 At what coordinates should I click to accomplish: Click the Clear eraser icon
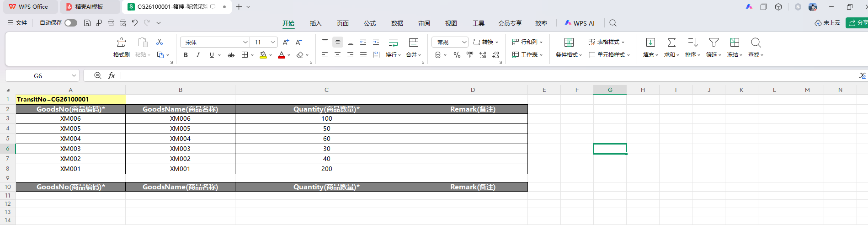click(x=300, y=55)
